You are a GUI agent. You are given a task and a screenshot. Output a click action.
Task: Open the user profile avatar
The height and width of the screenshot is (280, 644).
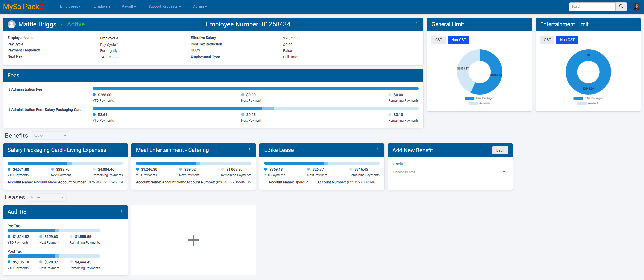pos(636,7)
